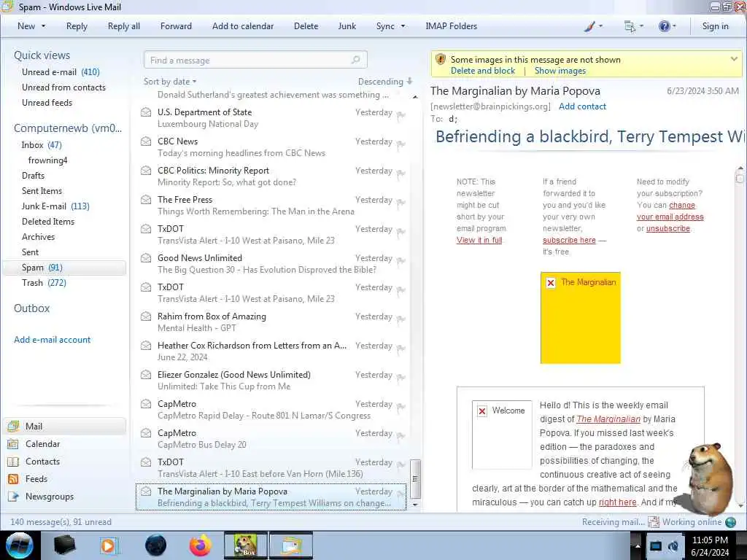
Task: Click Sign in button
Action: pyautogui.click(x=715, y=26)
